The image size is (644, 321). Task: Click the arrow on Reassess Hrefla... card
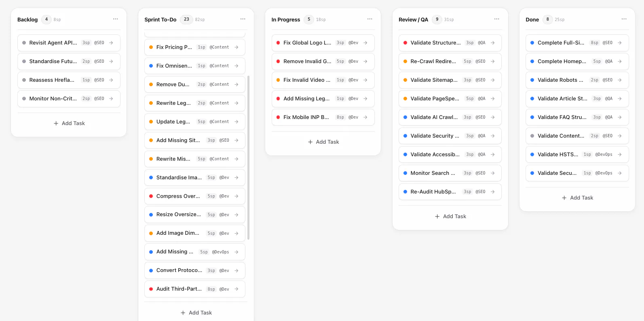pyautogui.click(x=111, y=80)
